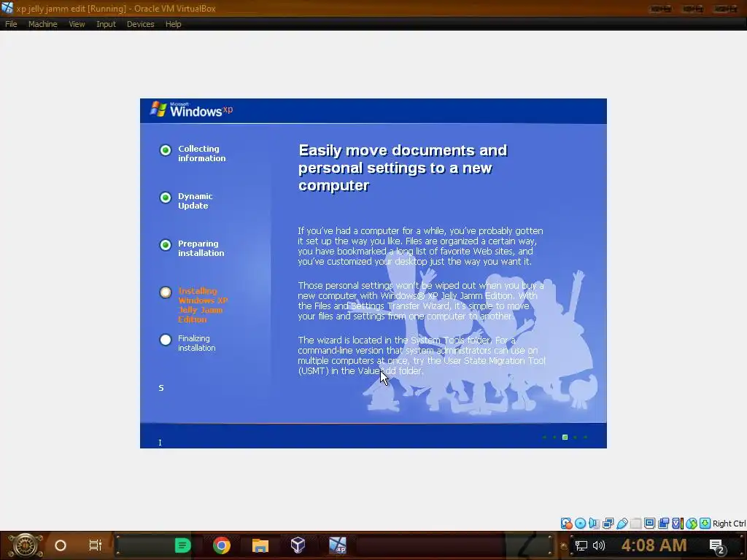This screenshot has width=747, height=560.
Task: Click the keyboard capture green arrow icon
Action: [x=705, y=524]
